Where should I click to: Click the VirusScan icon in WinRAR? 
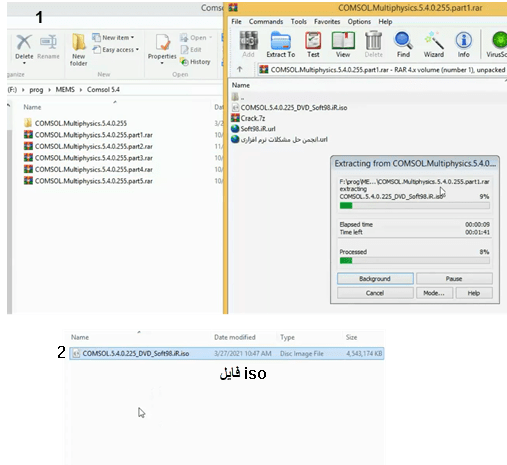[497, 44]
